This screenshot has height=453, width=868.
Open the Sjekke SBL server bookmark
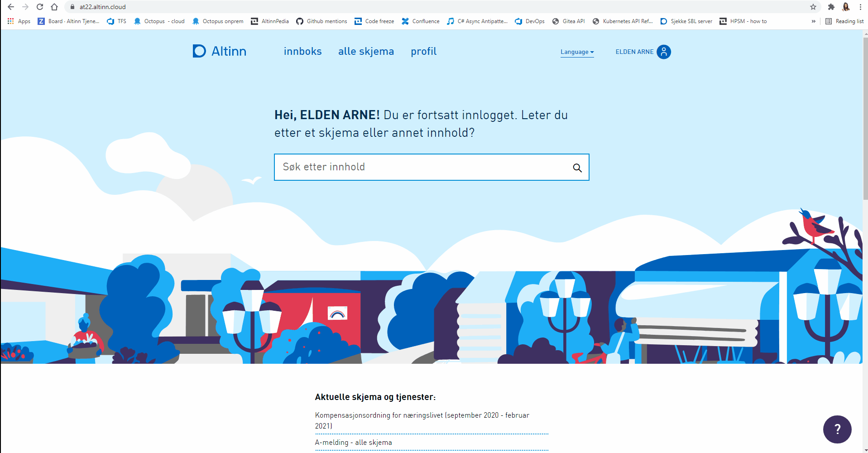(x=686, y=21)
